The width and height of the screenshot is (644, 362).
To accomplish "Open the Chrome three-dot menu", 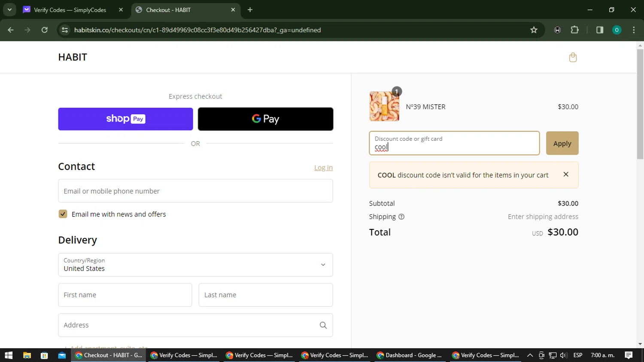I will pyautogui.click(x=634, y=30).
